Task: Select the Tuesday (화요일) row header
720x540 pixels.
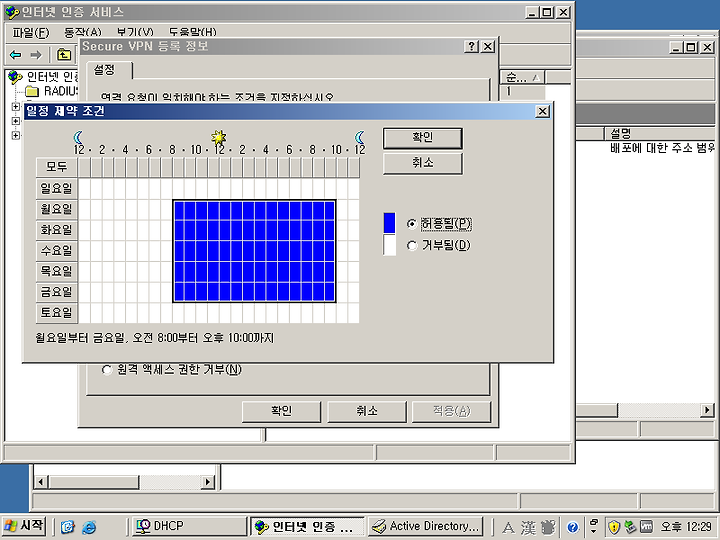Action: (57, 230)
